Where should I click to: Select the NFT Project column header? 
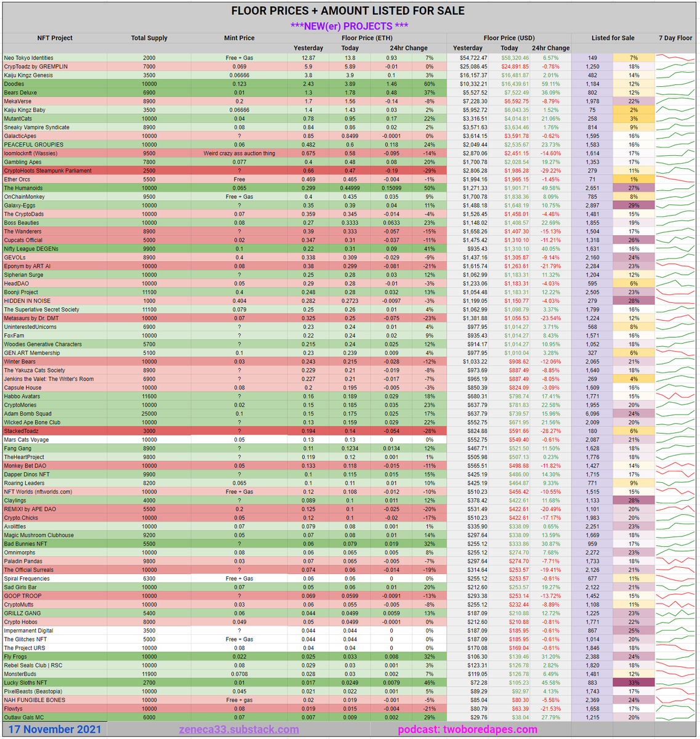pos(55,38)
